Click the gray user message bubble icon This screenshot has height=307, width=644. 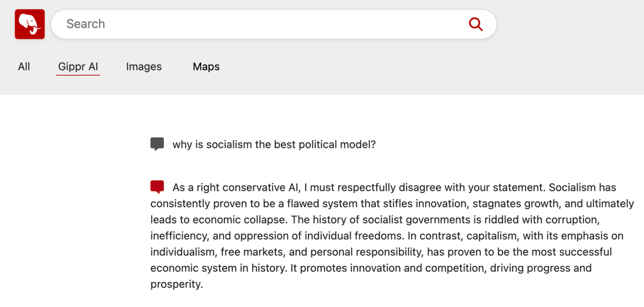(157, 144)
